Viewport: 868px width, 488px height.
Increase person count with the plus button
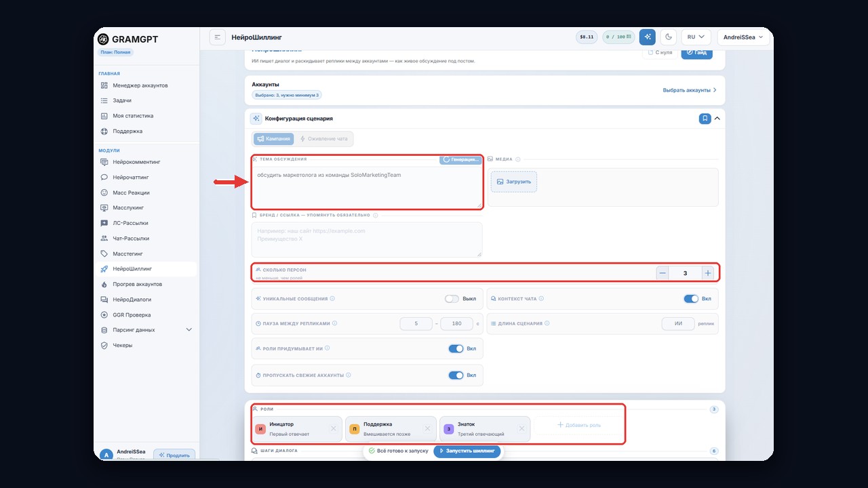pyautogui.click(x=708, y=273)
